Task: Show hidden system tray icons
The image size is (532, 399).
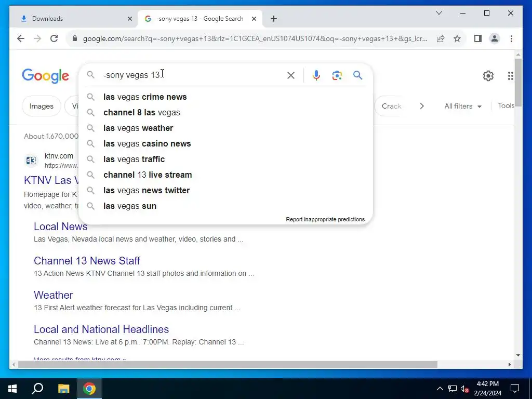Action: (x=440, y=389)
